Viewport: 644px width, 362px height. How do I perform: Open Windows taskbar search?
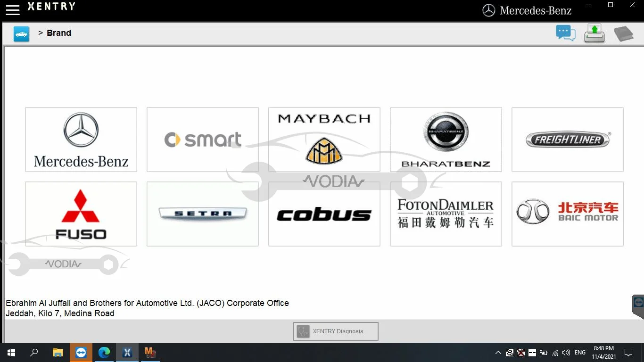click(34, 353)
